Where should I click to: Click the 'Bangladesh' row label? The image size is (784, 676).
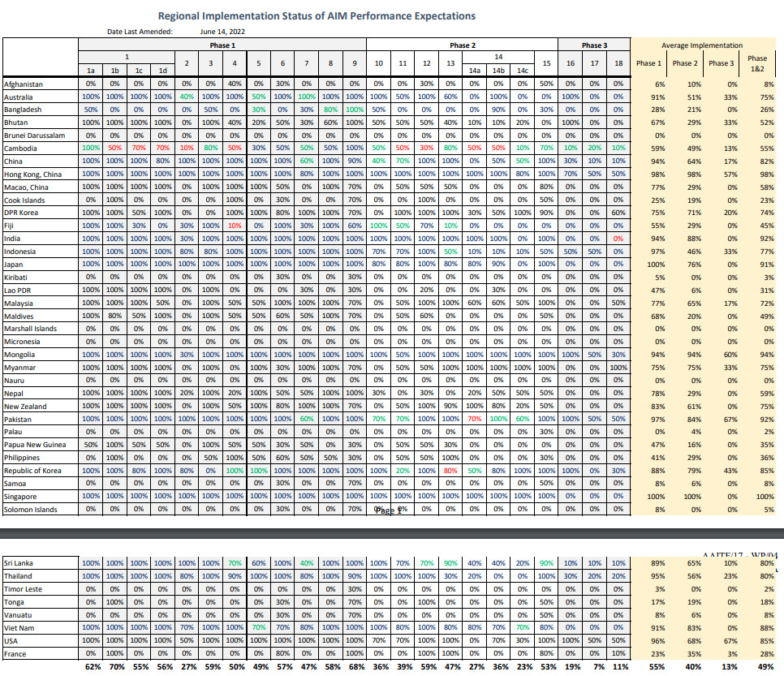pos(23,110)
